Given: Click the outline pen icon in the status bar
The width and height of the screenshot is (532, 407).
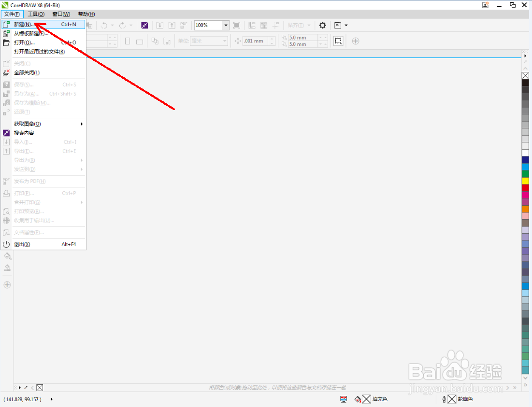Looking at the screenshot, I should pos(444,399).
